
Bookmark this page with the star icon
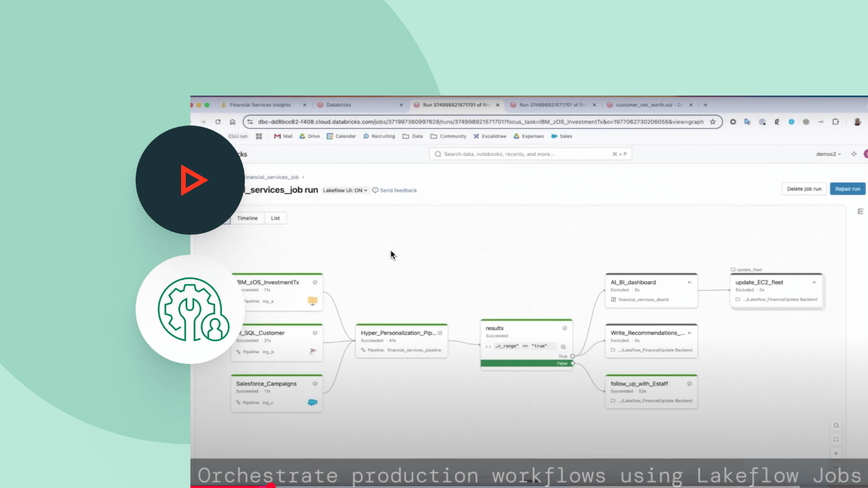(x=712, y=122)
